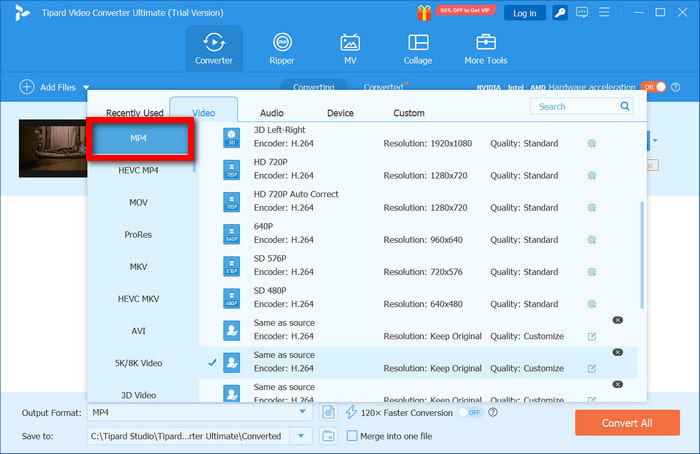Toggle Hardware acceleration switch
The width and height of the screenshot is (700, 454).
point(653,87)
